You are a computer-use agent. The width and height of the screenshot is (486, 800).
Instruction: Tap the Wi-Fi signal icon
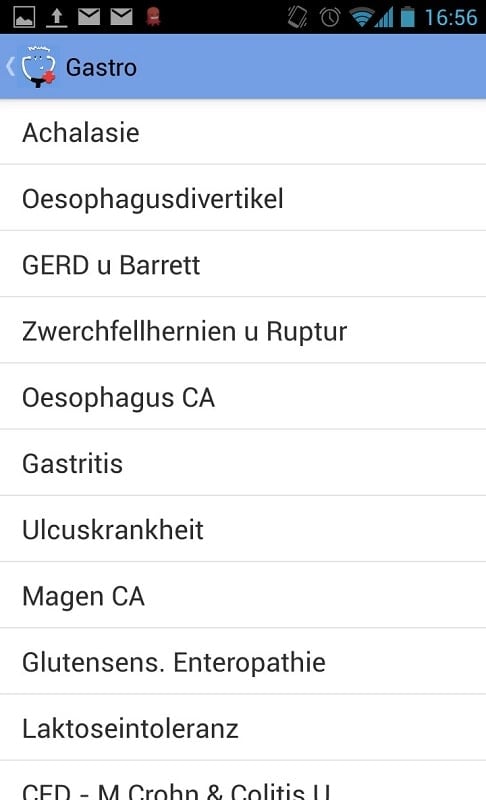tap(361, 17)
